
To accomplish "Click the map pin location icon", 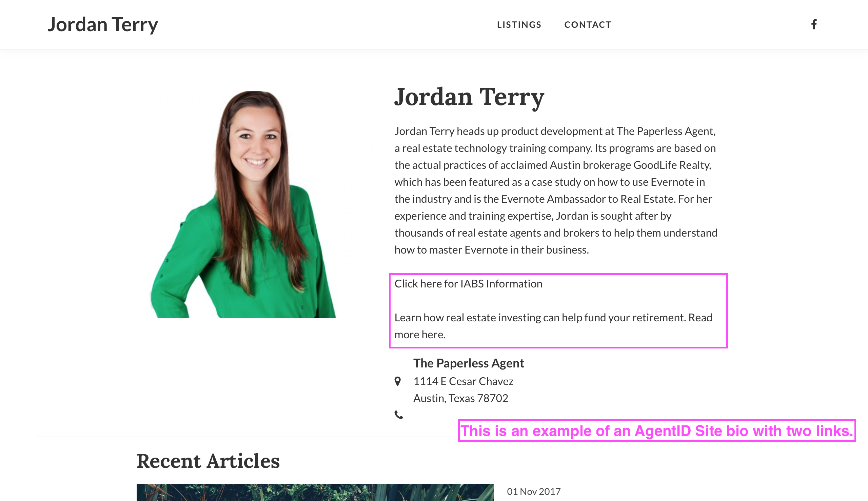I will [397, 381].
